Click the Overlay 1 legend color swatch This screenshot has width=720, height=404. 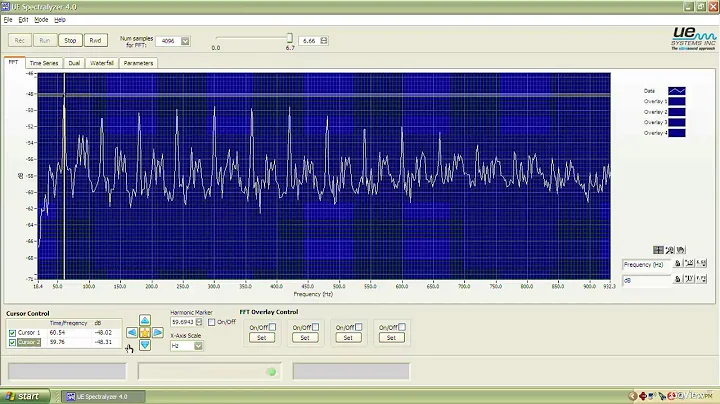coord(677,101)
